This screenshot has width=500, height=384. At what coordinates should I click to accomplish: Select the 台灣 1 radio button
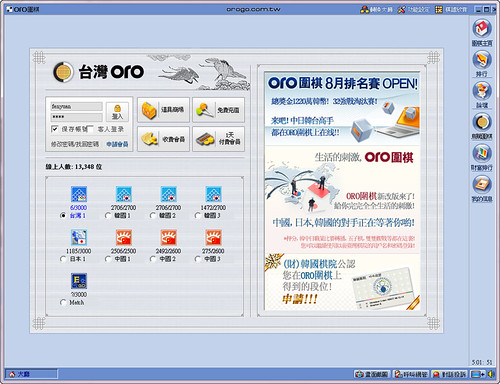coord(63,216)
